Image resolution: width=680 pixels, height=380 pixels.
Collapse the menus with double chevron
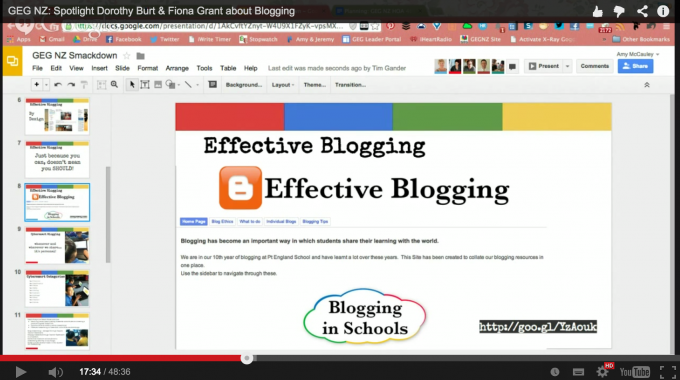[647, 85]
